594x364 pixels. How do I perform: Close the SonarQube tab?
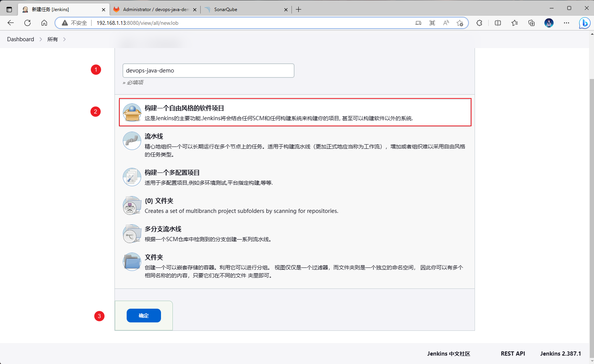[x=286, y=10]
